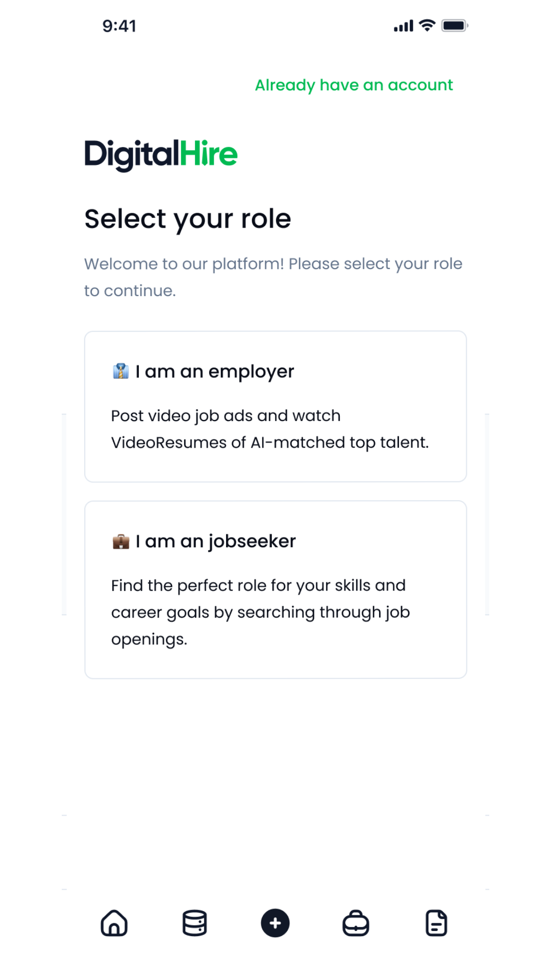Click the "Select your role" heading
551x980 pixels.
click(188, 219)
